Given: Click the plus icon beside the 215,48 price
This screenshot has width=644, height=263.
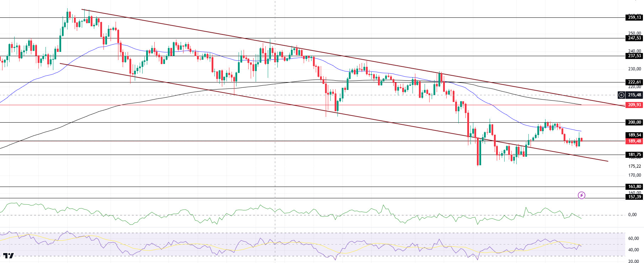Looking at the screenshot, I should 621,95.
